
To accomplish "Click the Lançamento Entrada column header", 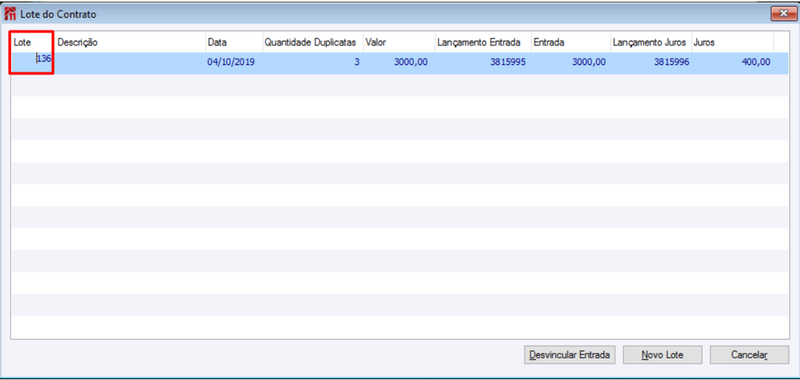I will 483,43.
